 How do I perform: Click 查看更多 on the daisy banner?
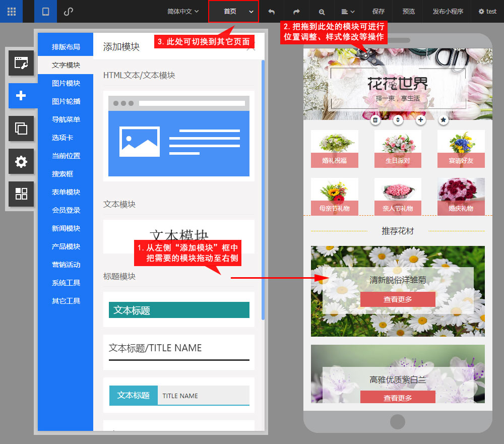pos(398,299)
